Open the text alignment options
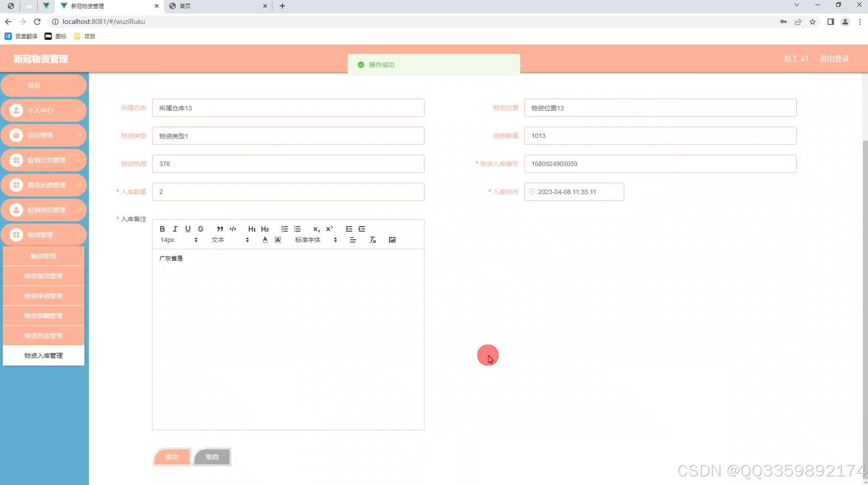The image size is (868, 485). pyautogui.click(x=353, y=240)
